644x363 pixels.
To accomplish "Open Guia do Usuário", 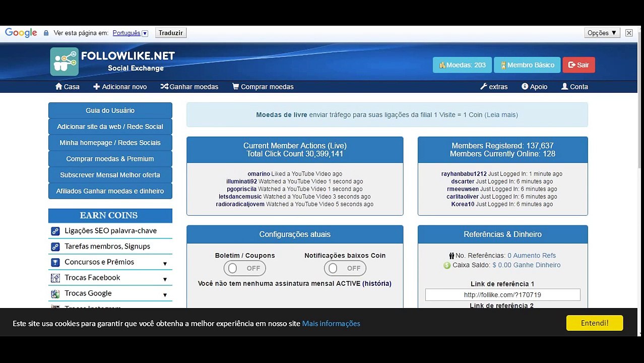I will (x=110, y=110).
